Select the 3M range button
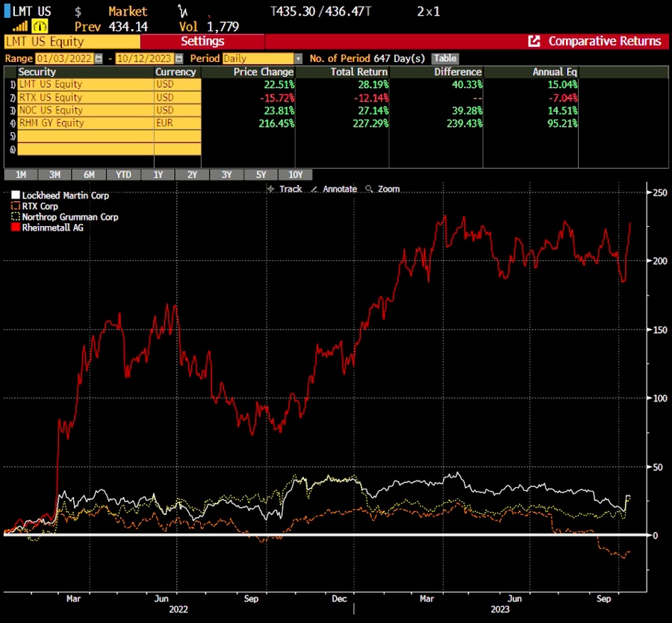672x623 pixels. 55,175
